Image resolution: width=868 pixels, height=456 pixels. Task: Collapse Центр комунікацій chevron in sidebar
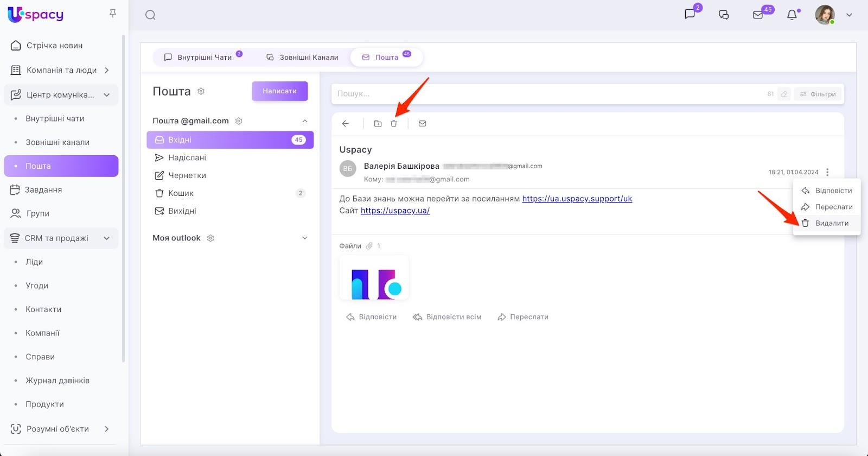(107, 95)
